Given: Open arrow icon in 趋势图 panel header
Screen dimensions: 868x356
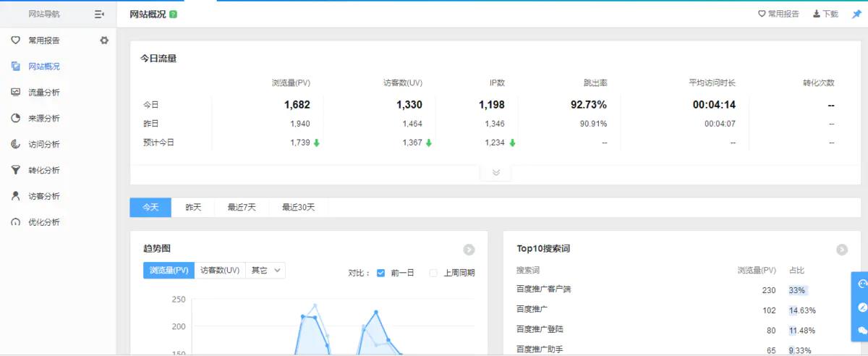Looking at the screenshot, I should tap(469, 250).
